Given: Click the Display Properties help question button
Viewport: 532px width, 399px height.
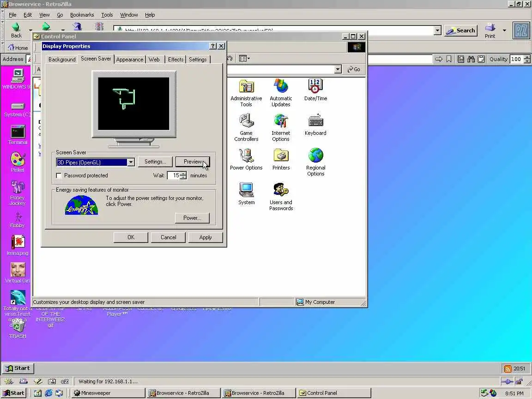Looking at the screenshot, I should [x=213, y=46].
